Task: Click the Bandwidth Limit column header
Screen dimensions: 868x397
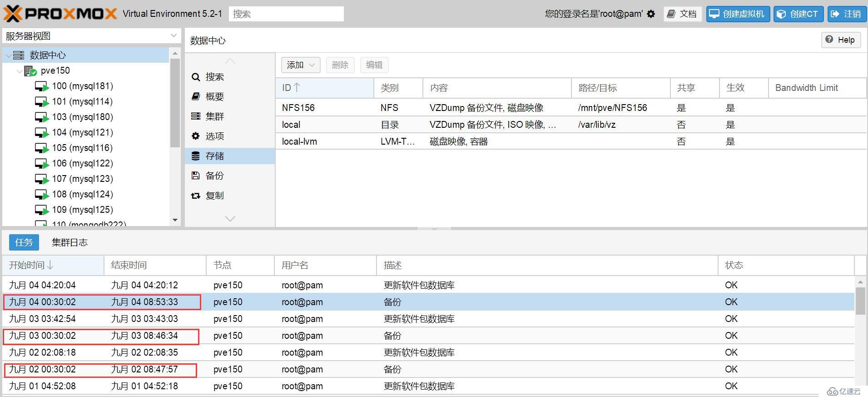Action: pyautogui.click(x=817, y=88)
